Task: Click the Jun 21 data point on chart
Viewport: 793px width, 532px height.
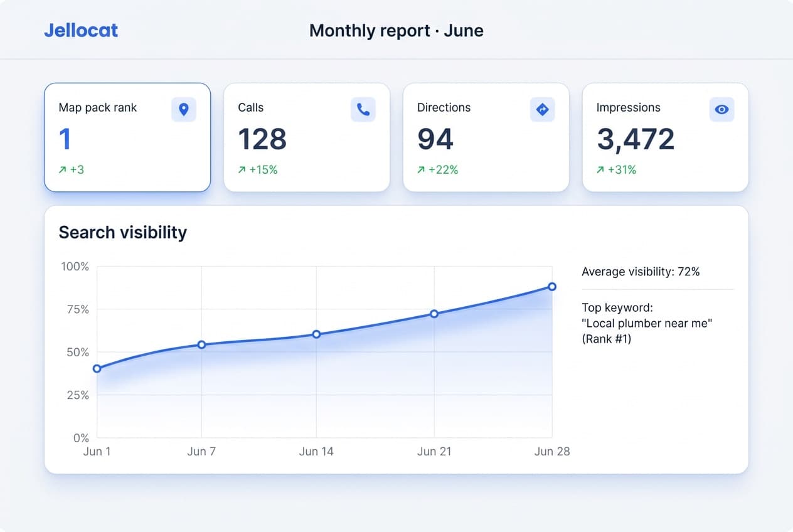Action: pos(434,314)
